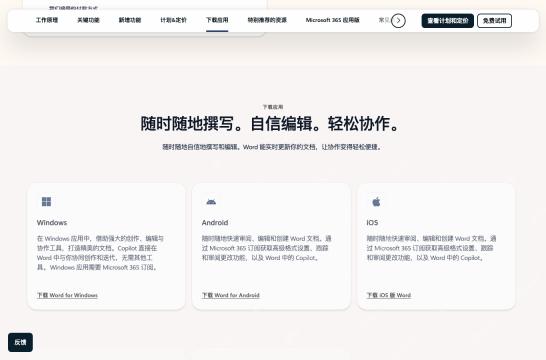Follow 下载 Word for Android link

[231, 295]
